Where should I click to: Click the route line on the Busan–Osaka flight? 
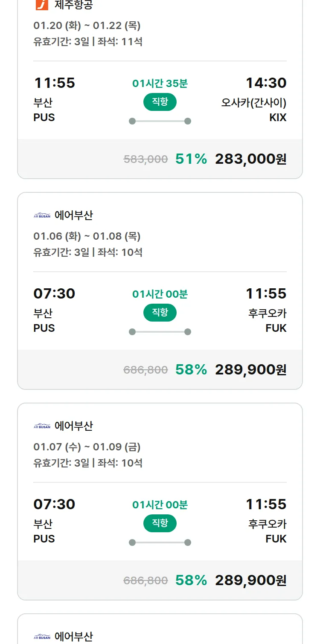(160, 121)
